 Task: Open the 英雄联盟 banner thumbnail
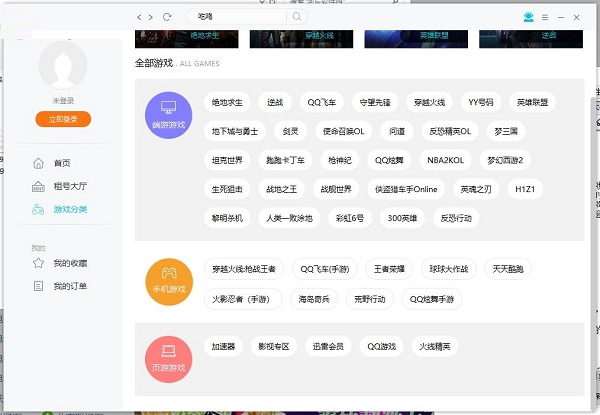point(416,39)
